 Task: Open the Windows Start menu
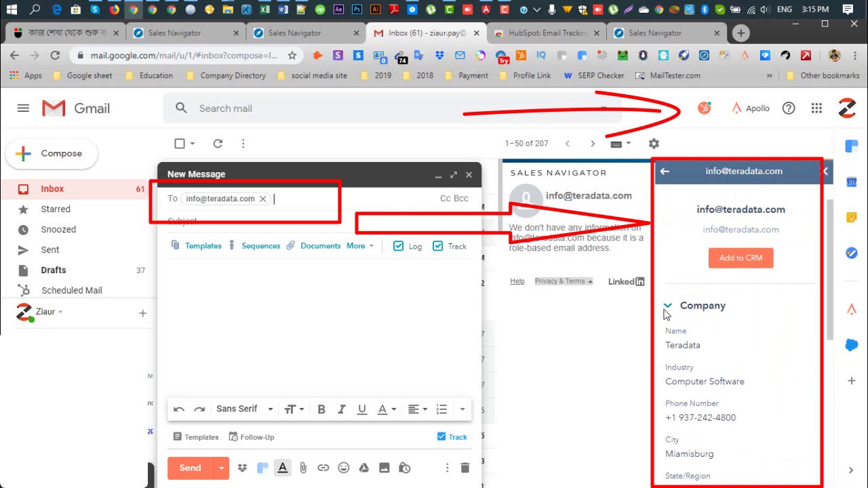click(12, 9)
